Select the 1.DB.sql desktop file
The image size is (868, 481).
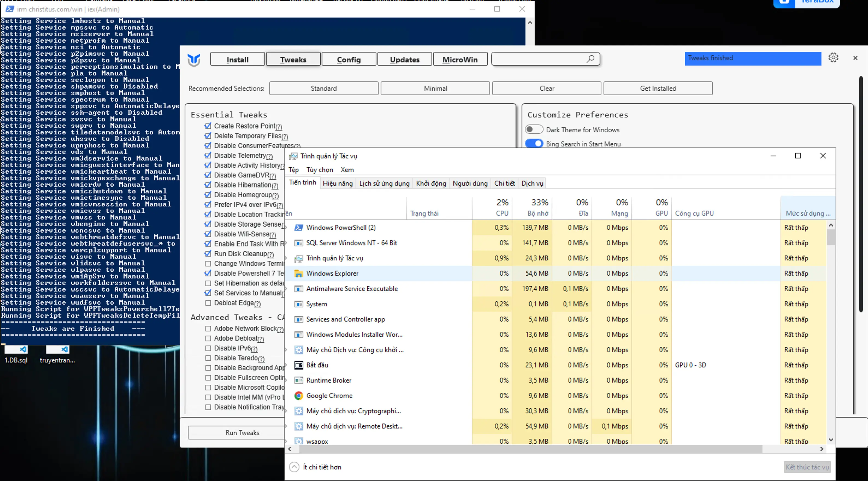16,354
